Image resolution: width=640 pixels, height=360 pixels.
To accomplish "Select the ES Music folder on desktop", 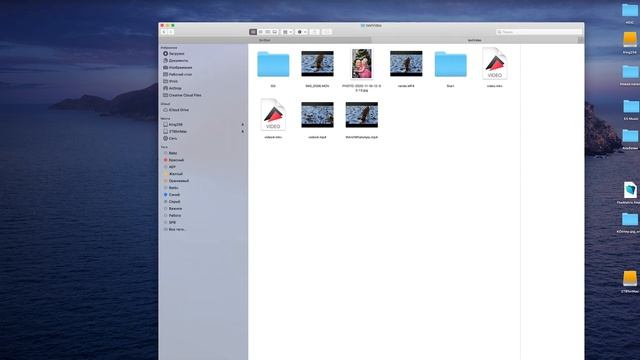I will tap(631, 107).
